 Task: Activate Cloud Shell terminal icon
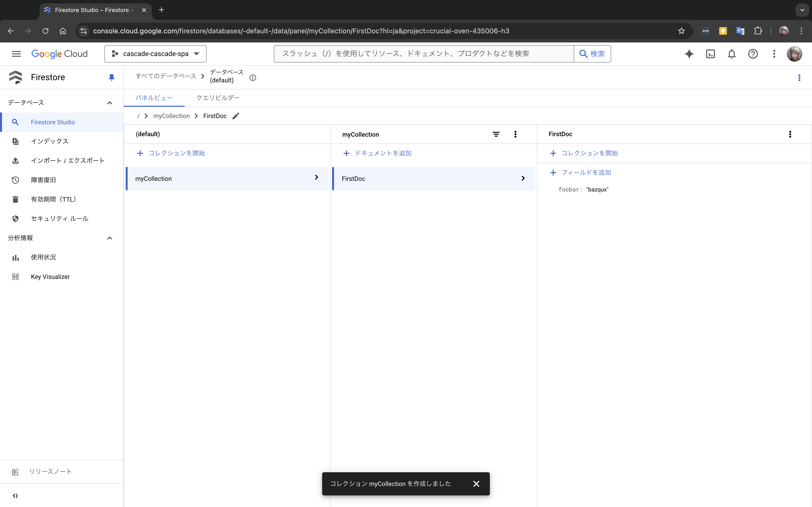(710, 54)
